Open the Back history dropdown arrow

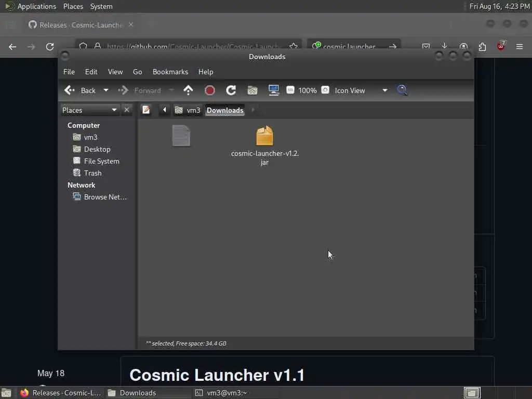coord(106,90)
